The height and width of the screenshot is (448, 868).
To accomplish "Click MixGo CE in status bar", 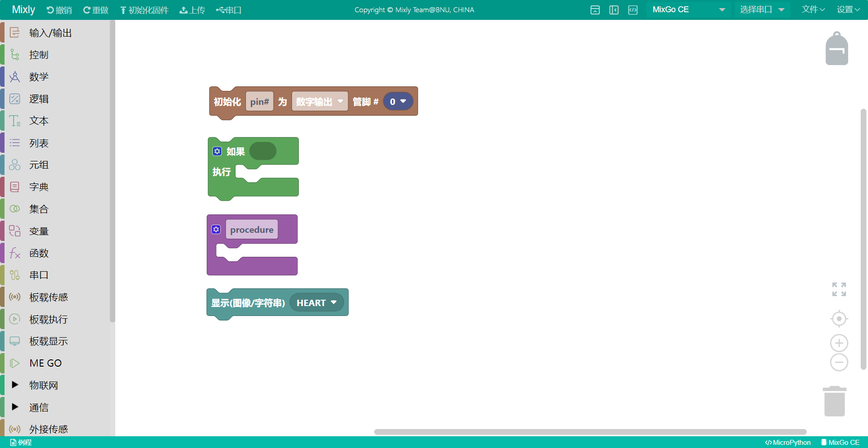I will pyautogui.click(x=840, y=443).
